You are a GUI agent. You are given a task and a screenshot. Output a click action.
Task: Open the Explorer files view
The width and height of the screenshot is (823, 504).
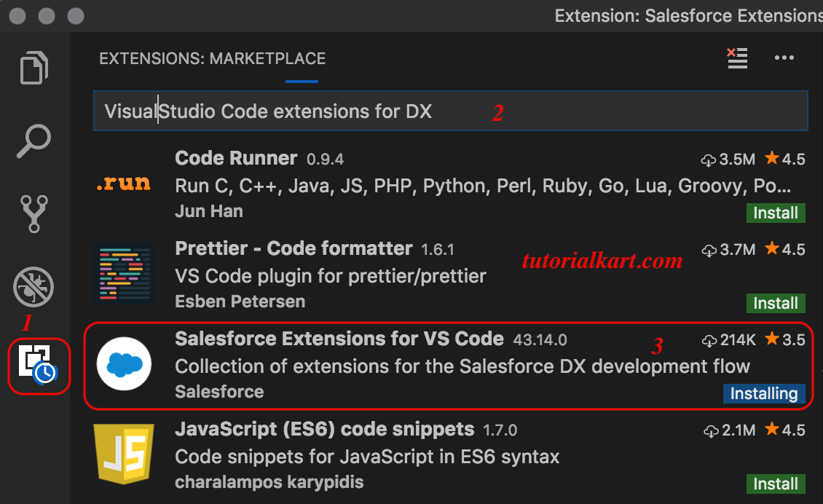click(34, 68)
